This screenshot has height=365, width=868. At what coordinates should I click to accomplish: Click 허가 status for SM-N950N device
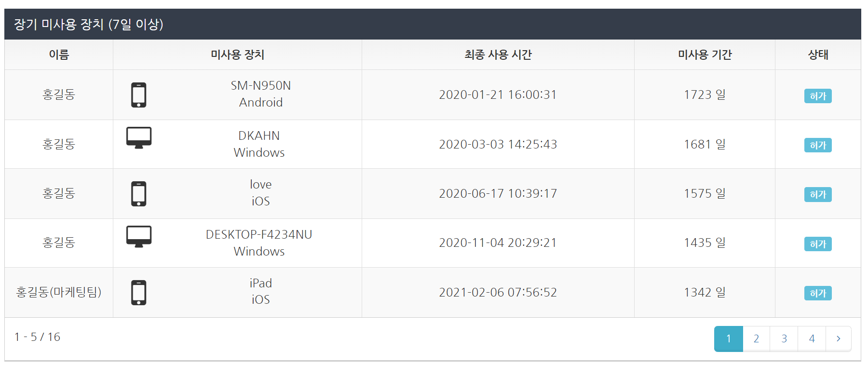pyautogui.click(x=818, y=96)
